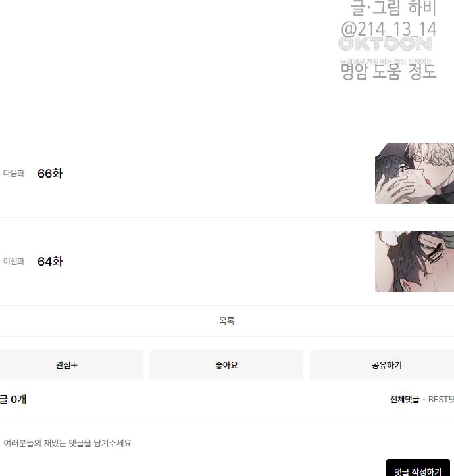Open the 64화 previous episode thumbnail
The image size is (454, 476).
point(415,262)
